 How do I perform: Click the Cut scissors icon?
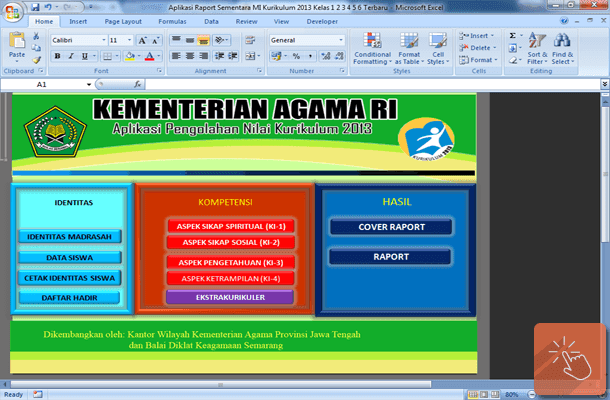[x=36, y=36]
